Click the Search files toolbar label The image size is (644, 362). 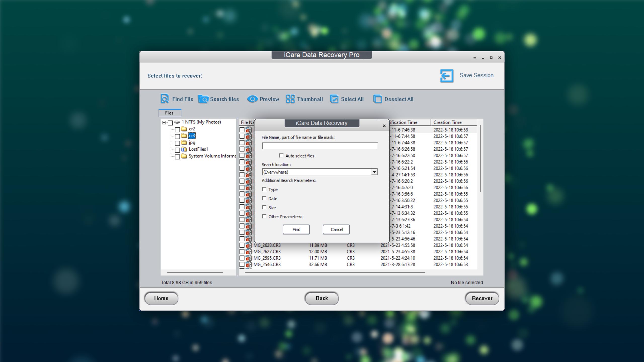click(x=224, y=99)
